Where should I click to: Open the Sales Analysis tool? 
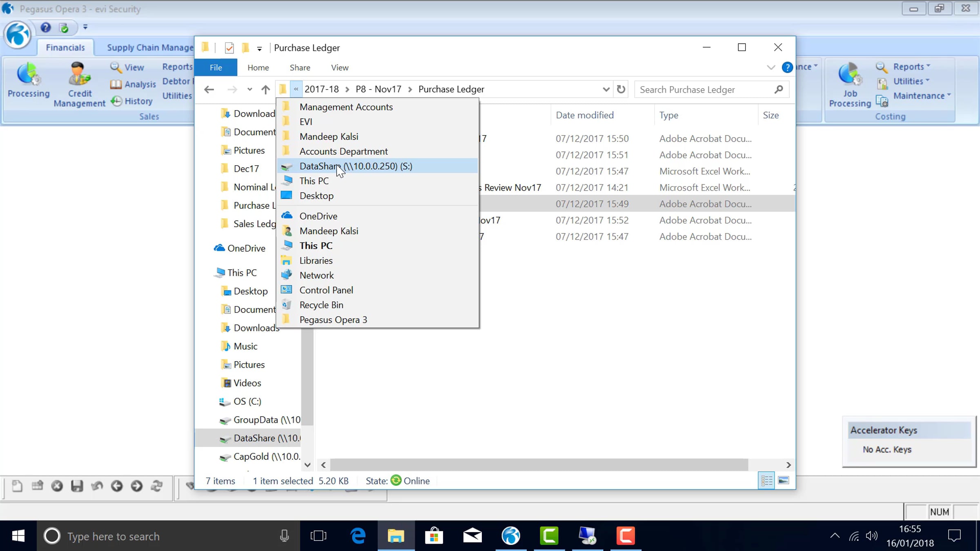click(x=133, y=84)
